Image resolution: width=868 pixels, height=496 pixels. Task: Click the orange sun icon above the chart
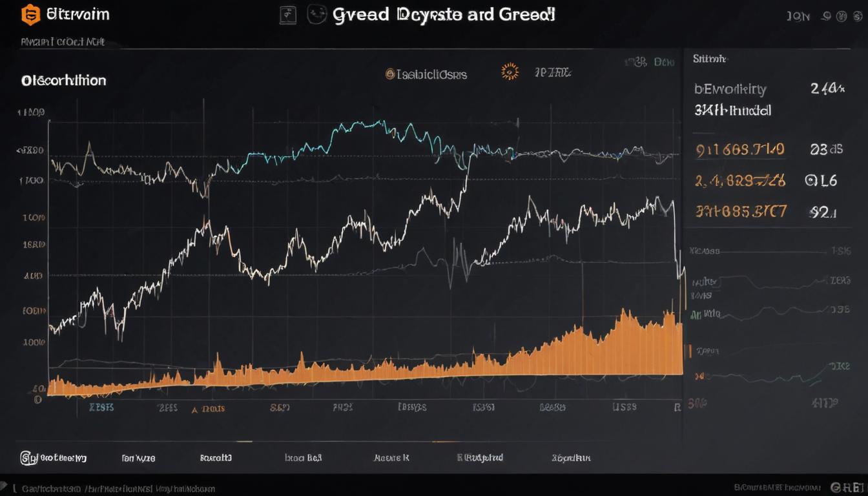tap(510, 72)
